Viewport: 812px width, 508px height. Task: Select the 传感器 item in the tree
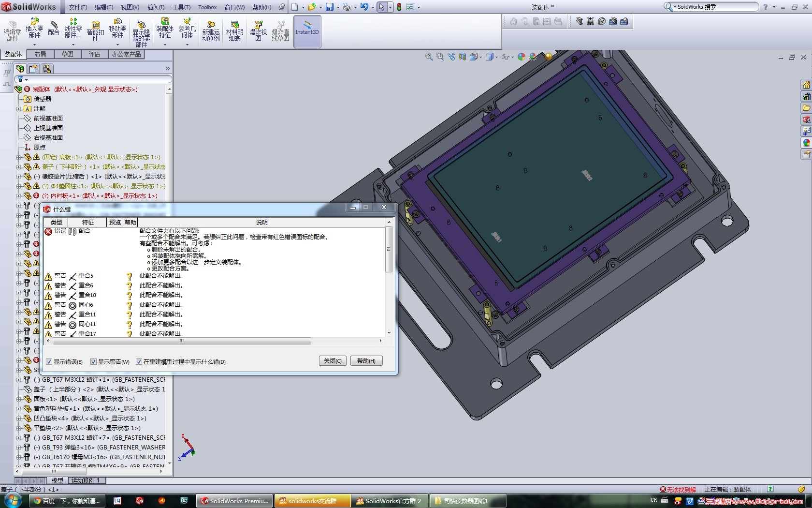42,99
